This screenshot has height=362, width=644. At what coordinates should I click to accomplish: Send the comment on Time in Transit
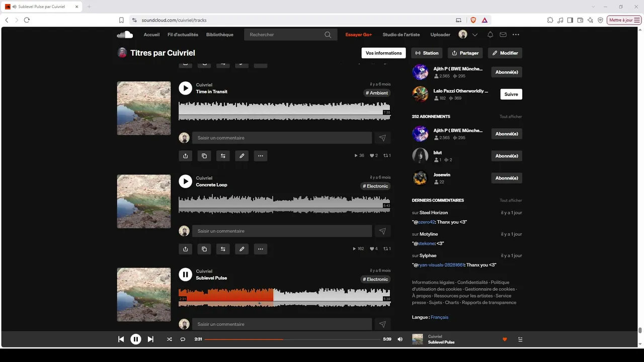coord(382,138)
